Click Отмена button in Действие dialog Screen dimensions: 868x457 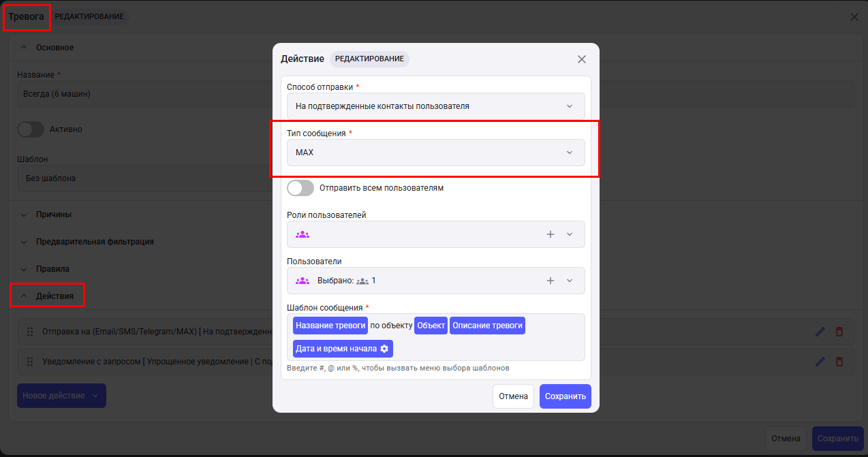click(513, 396)
